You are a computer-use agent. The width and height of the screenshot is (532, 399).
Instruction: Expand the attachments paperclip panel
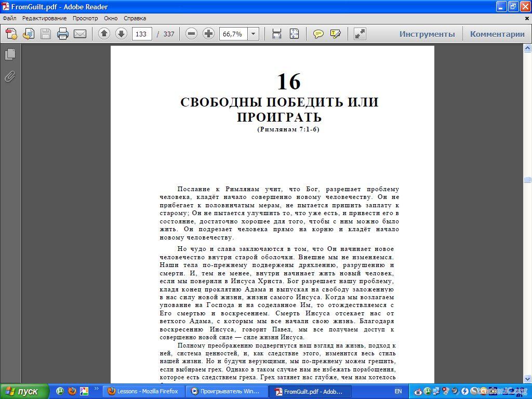click(x=10, y=77)
